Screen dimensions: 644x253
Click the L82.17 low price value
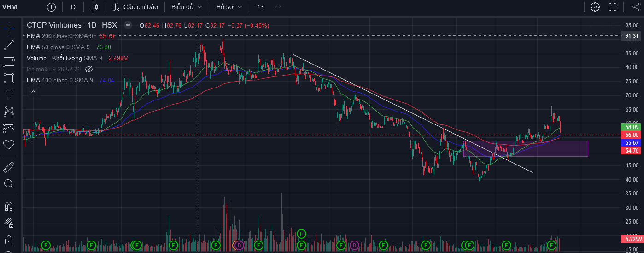193,25
